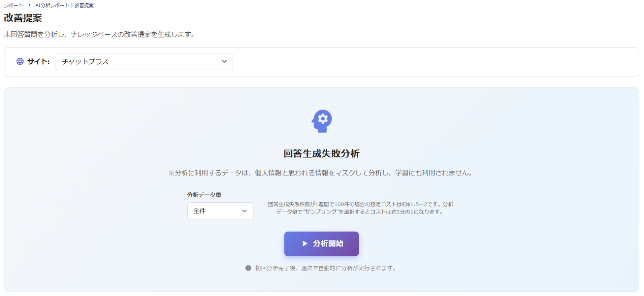Click the 改善提案 page heading
The image size is (644, 296).
click(23, 18)
